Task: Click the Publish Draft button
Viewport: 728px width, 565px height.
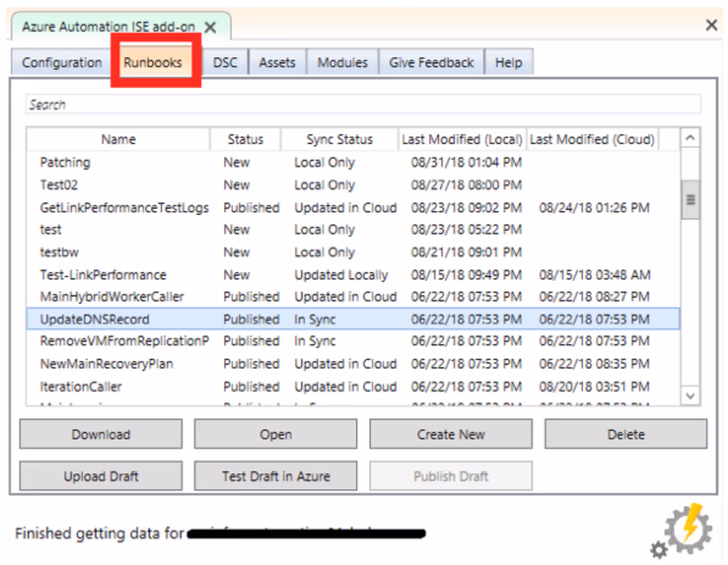Action: 451,476
